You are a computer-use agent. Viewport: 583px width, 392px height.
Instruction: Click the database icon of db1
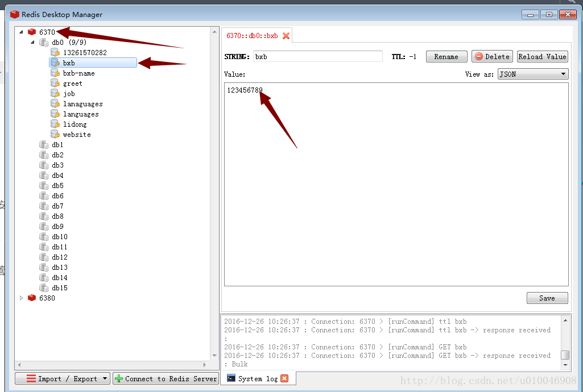pos(44,144)
